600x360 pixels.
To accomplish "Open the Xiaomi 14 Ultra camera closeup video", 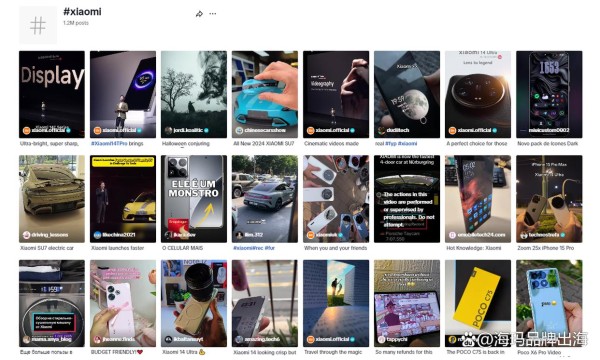I will tap(478, 94).
